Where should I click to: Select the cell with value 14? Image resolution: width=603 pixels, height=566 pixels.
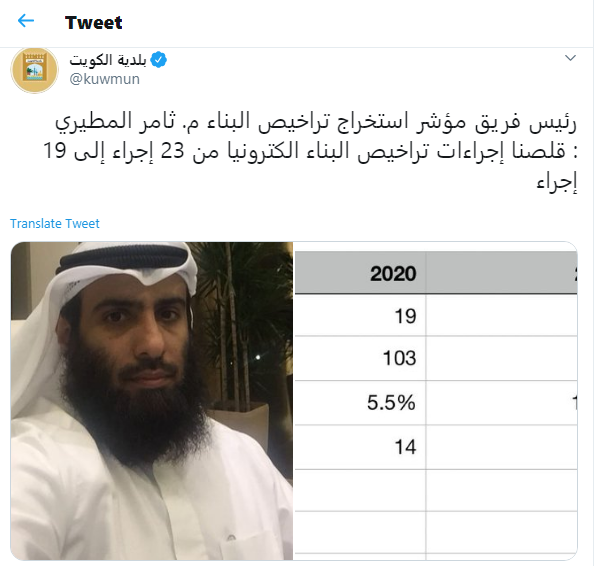[x=404, y=449]
